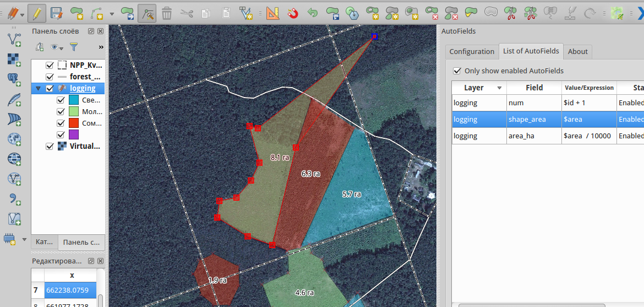Switch to the Кат... panel tab

45,242
